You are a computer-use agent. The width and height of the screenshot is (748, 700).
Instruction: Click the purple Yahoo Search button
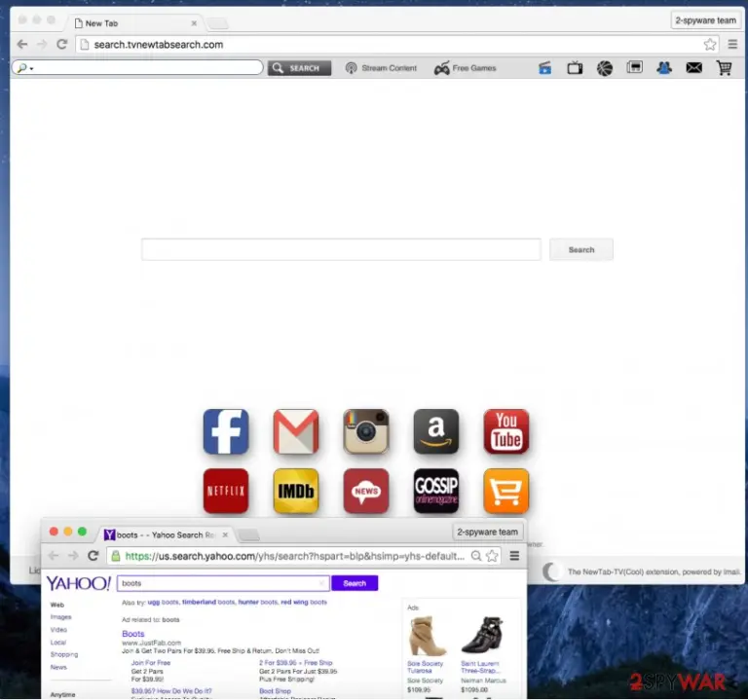[355, 583]
